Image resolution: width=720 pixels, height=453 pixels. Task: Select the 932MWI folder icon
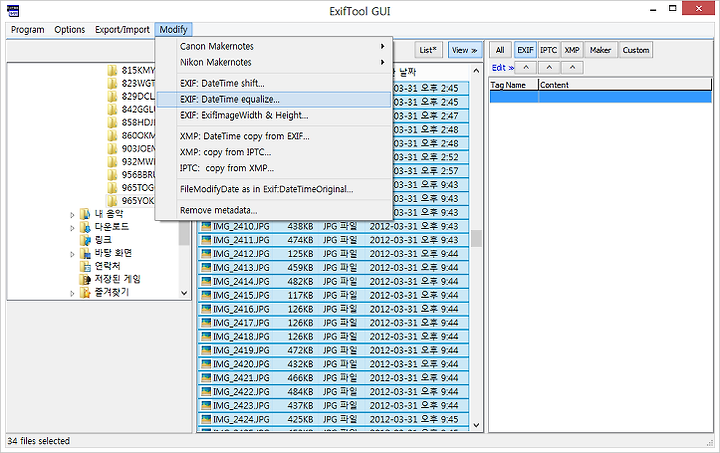pyautogui.click(x=112, y=162)
